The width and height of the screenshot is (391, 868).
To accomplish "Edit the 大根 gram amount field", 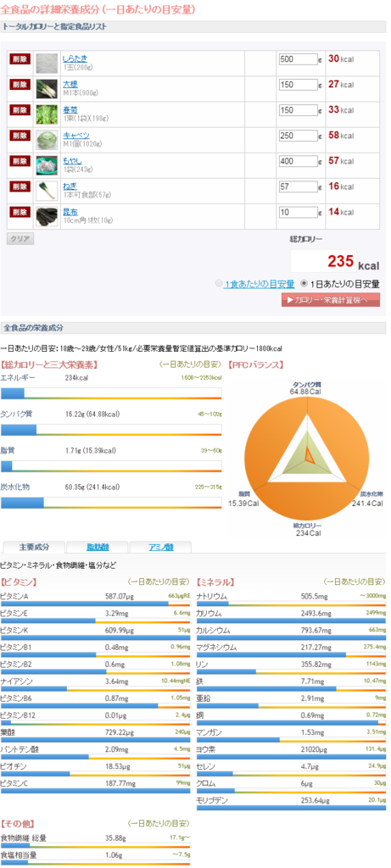I will point(298,85).
